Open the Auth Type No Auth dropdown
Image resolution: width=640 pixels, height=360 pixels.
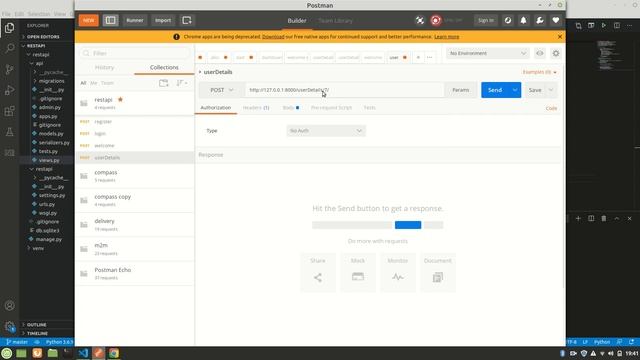click(x=326, y=131)
